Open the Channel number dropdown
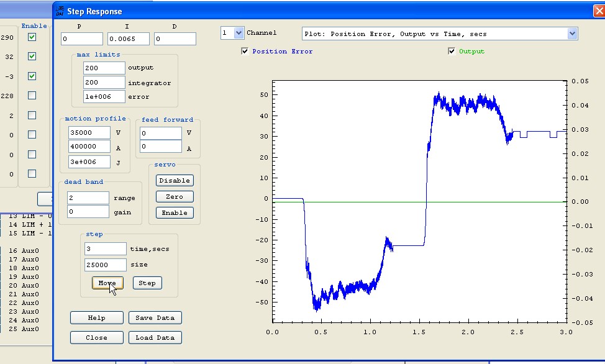 coord(239,33)
